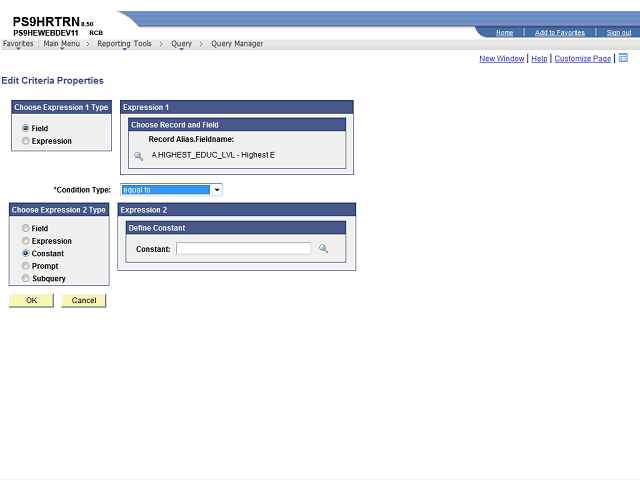The image size is (640, 480).
Task: Select Expression radio for Expression 1 Type
Action: [26, 141]
